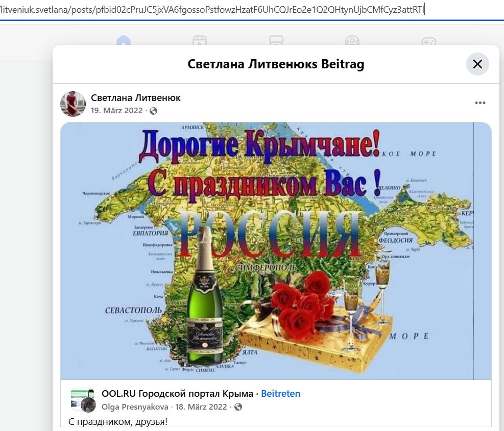Open Olga Presnyakova profile link
The height and width of the screenshot is (431, 504).
(135, 407)
